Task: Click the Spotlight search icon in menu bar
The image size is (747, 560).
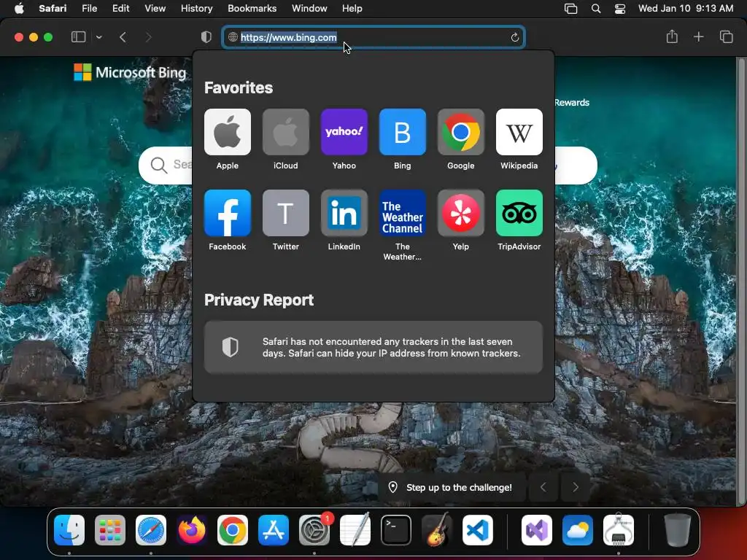Action: click(x=595, y=9)
